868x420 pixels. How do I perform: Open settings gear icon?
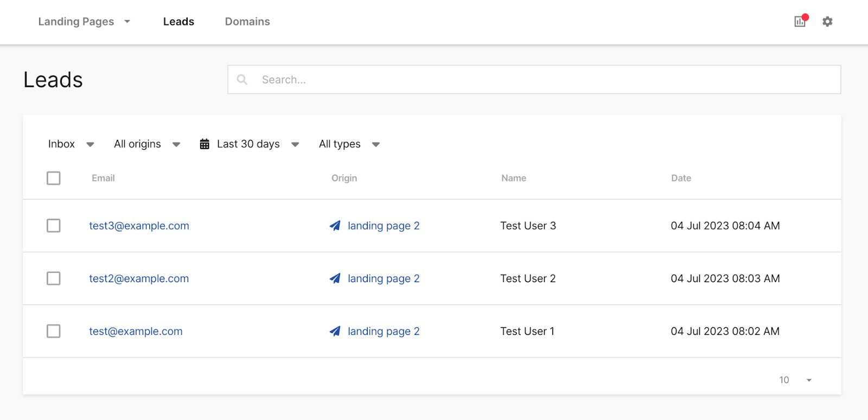pos(827,22)
